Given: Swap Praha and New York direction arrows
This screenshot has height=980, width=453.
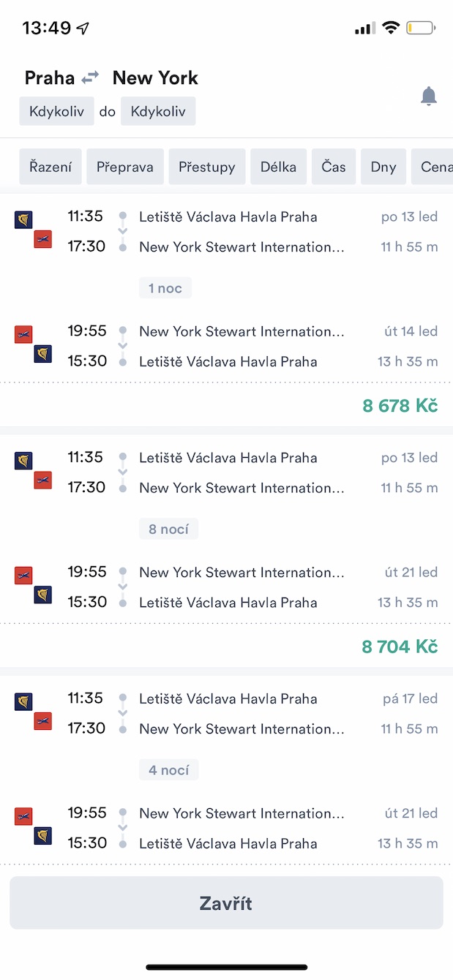Looking at the screenshot, I should pyautogui.click(x=90, y=77).
